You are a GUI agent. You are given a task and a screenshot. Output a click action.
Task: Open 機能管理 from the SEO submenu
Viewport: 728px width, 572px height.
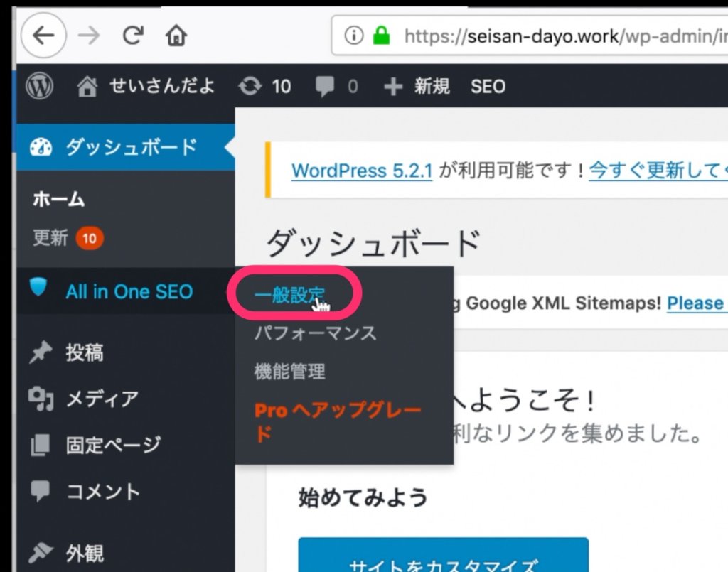click(x=289, y=371)
